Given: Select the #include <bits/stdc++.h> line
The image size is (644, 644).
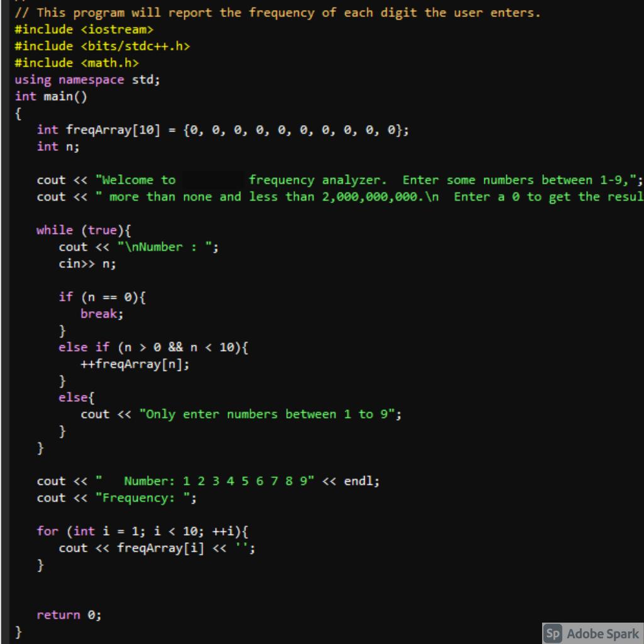Looking at the screenshot, I should pyautogui.click(x=103, y=46).
